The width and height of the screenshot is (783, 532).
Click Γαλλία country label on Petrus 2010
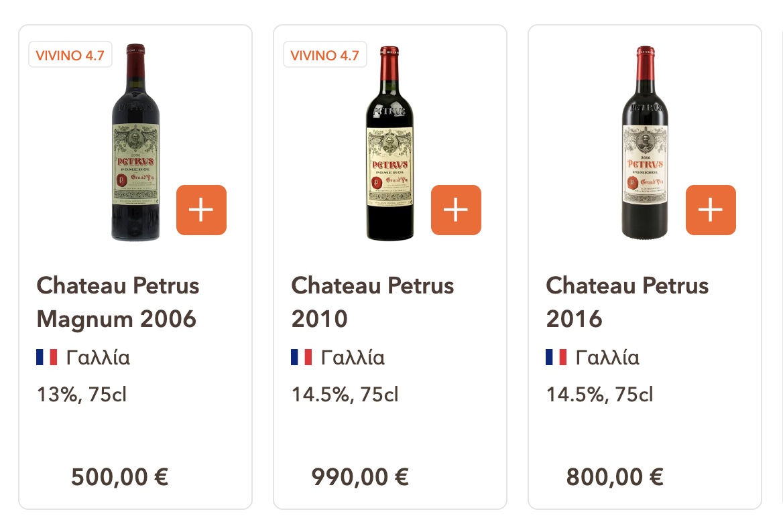[353, 358]
